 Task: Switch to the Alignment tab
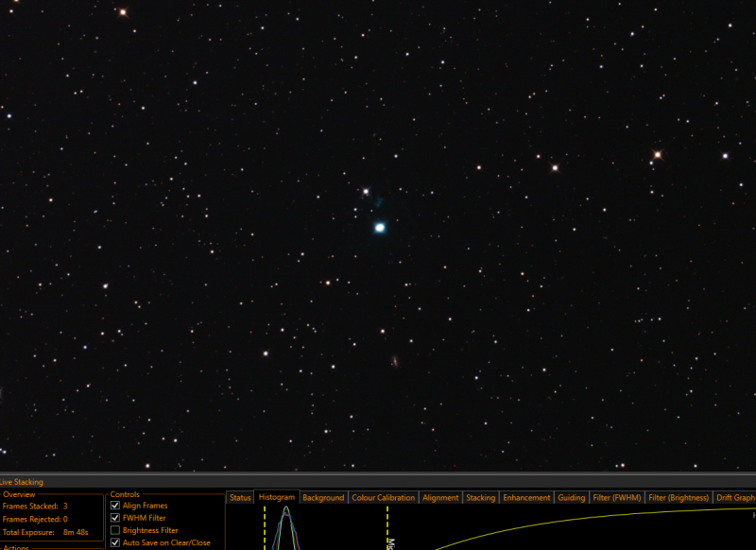pyautogui.click(x=440, y=497)
